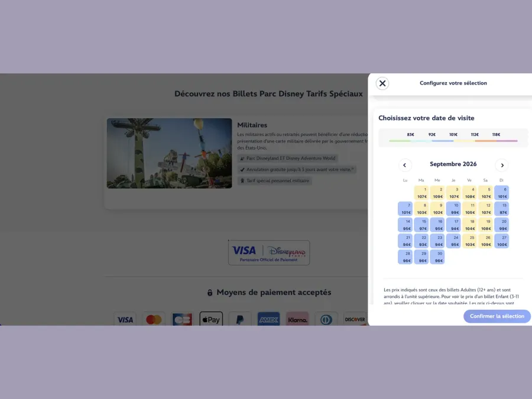Screen dimensions: 532x399
Task: Click the CB card payment icon
Action: (182, 319)
